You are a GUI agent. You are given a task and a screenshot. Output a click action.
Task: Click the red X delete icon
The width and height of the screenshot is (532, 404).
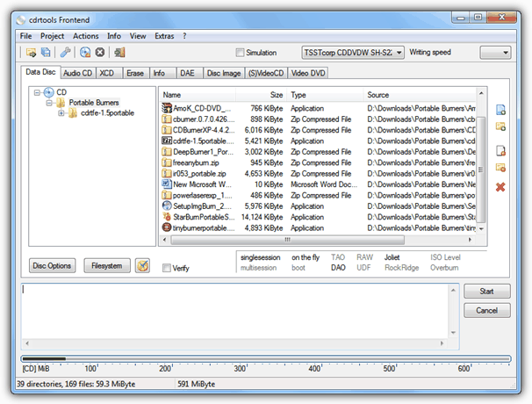point(500,187)
